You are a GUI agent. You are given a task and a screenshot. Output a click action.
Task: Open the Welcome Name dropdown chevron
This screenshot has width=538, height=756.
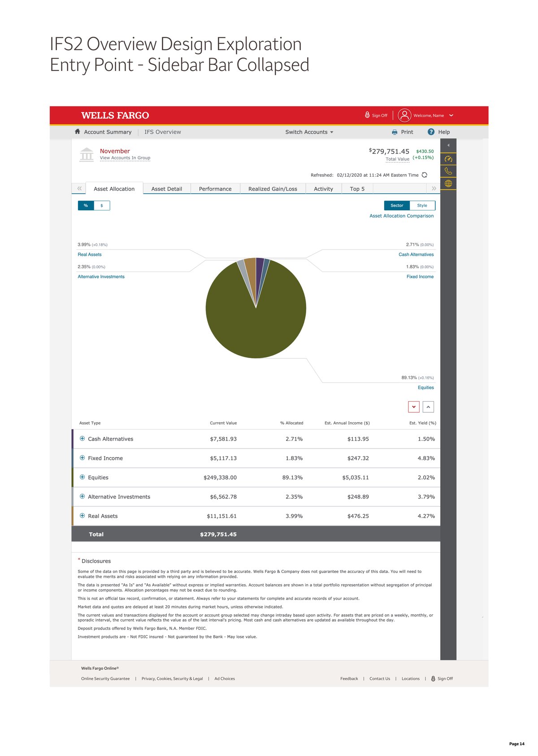click(x=451, y=115)
